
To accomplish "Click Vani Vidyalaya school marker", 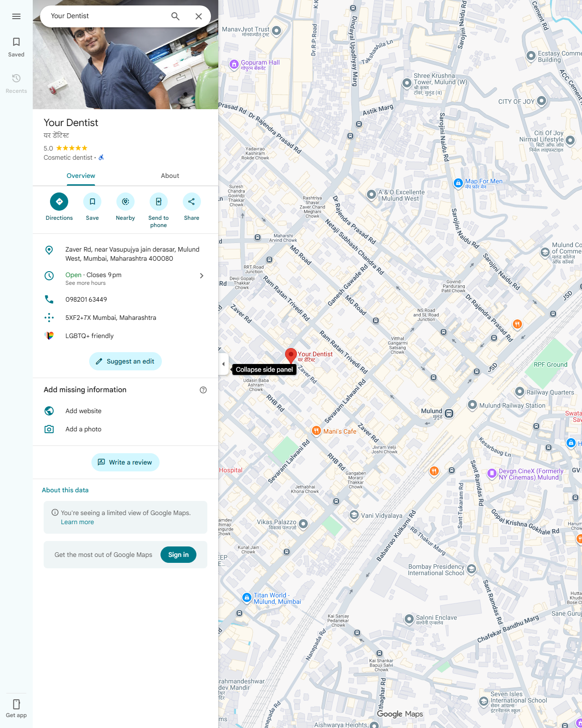I will 354,515.
